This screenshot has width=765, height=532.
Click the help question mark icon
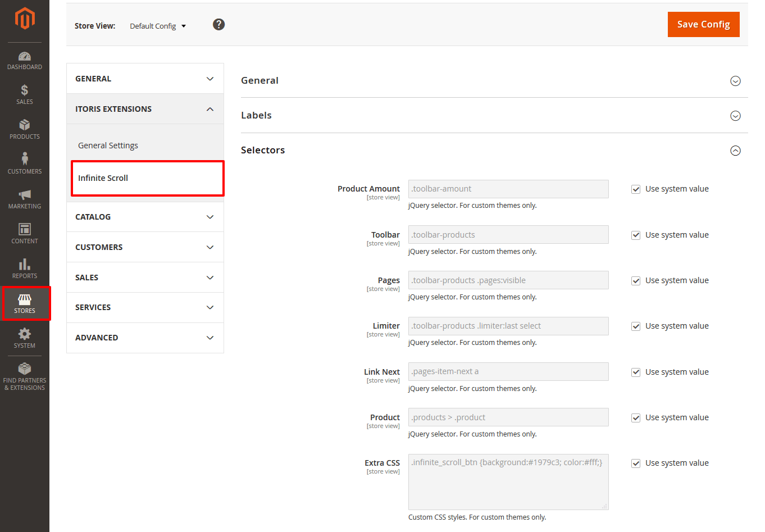pyautogui.click(x=219, y=24)
